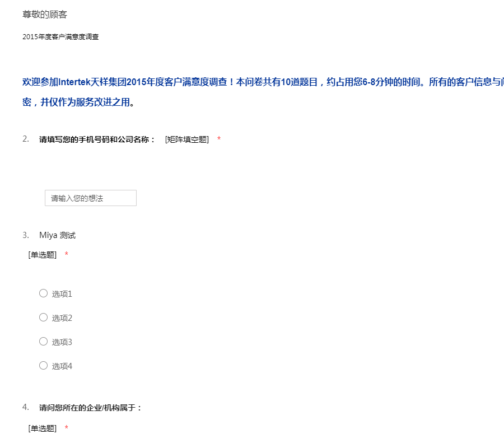This screenshot has width=504, height=448.
Task: Click the 请填写您的手机号码和公司名称 question title
Action: [x=97, y=139]
